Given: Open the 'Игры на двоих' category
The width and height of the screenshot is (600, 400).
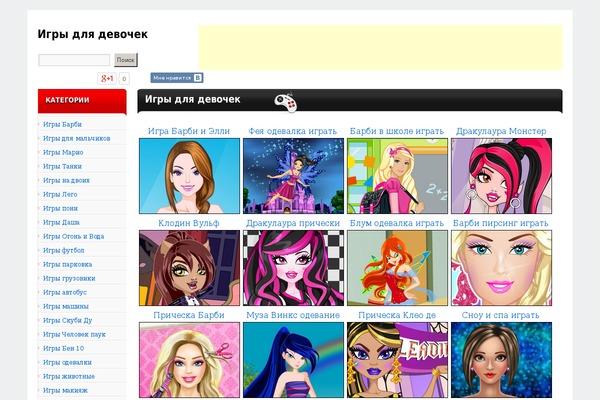Looking at the screenshot, I should coord(67,180).
